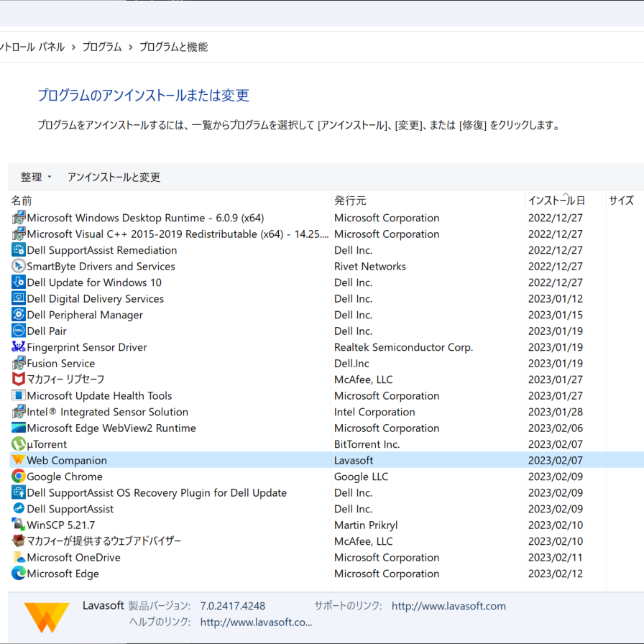Click the publisher cell Realtek Semiconductor Corp.

[403, 347]
